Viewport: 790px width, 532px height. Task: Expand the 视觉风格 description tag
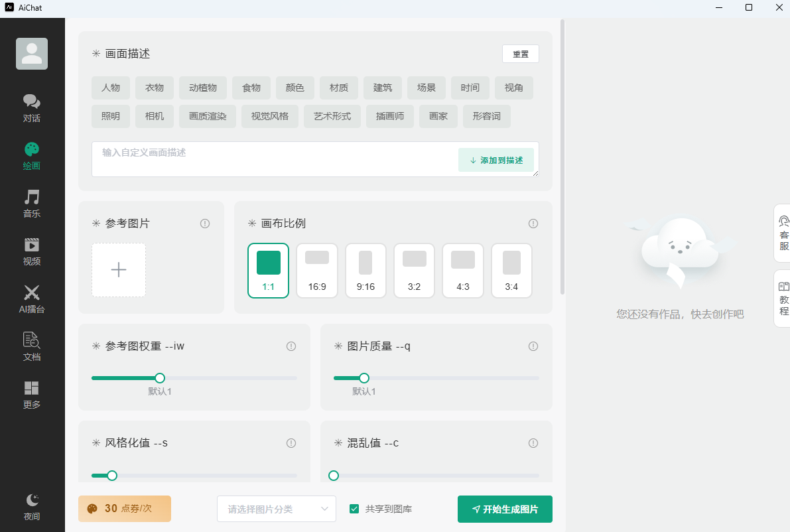pyautogui.click(x=270, y=116)
